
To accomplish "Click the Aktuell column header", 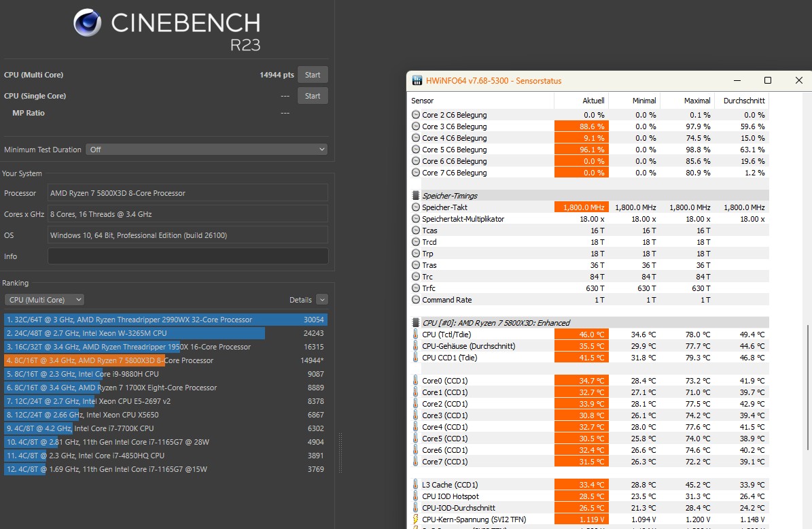I will [582, 101].
